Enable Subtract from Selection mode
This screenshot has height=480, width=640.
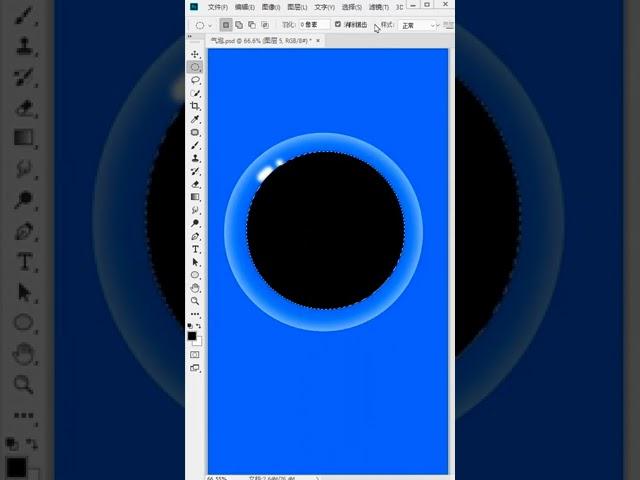point(252,24)
